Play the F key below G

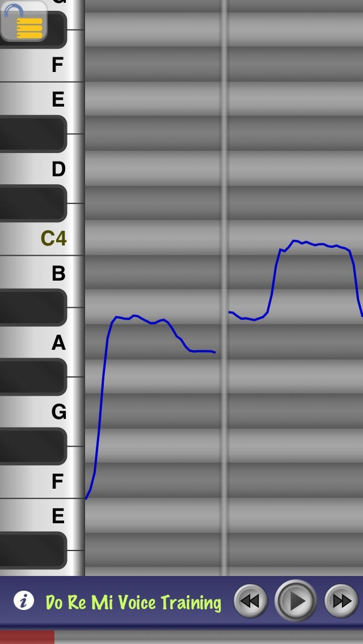point(42,481)
